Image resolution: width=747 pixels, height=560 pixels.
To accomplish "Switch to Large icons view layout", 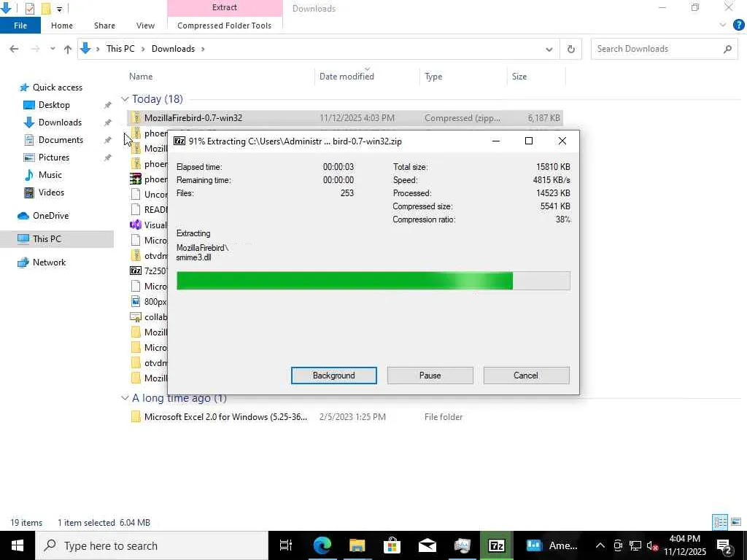I will (x=736, y=522).
